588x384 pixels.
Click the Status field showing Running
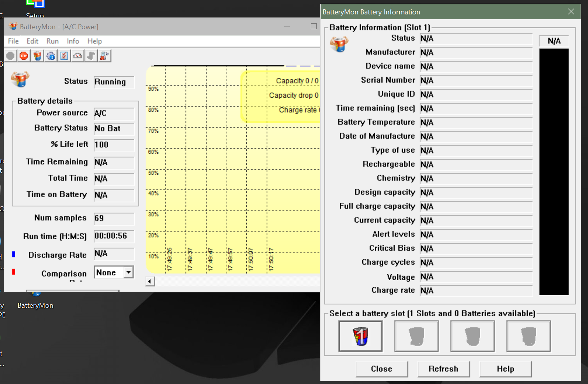click(x=114, y=82)
